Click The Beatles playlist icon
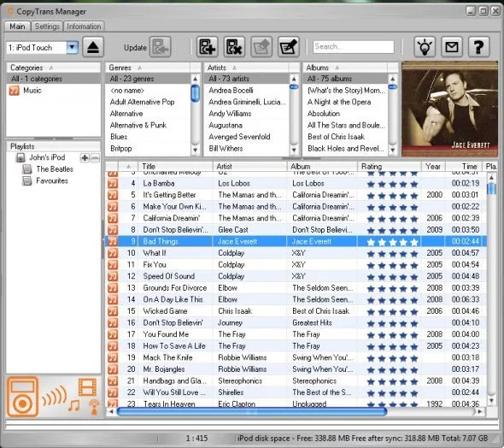The height and width of the screenshot is (448, 504). tap(27, 169)
